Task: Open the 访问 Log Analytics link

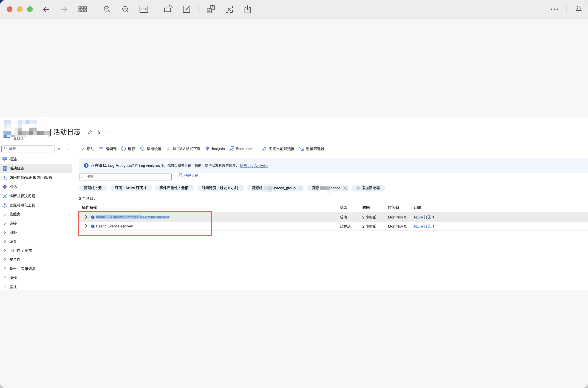Action: coord(254,166)
